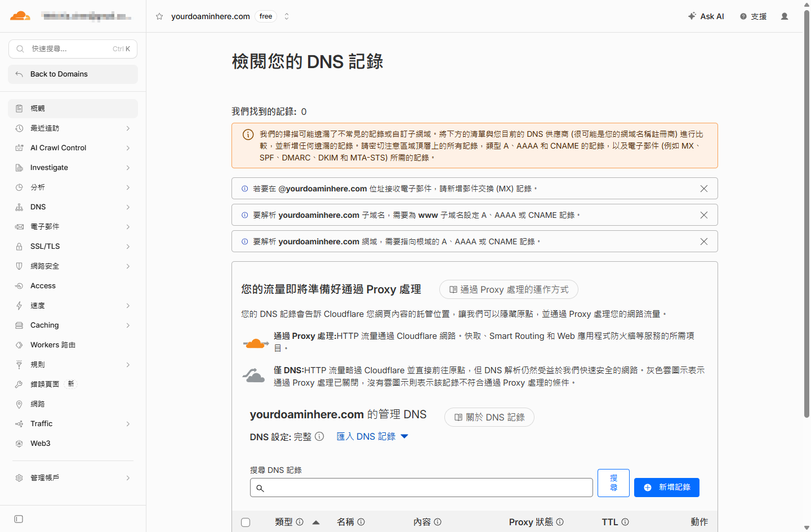Click DNS 設定 info icon

(x=319, y=436)
